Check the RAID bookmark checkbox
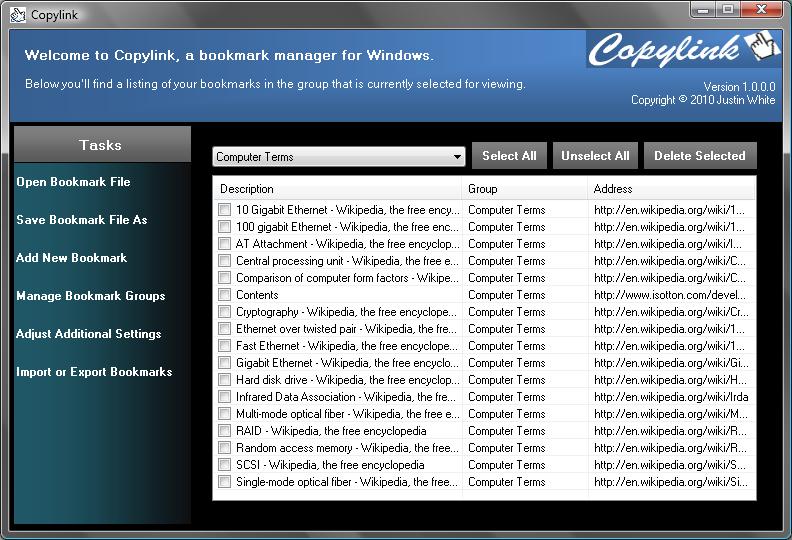 [224, 431]
